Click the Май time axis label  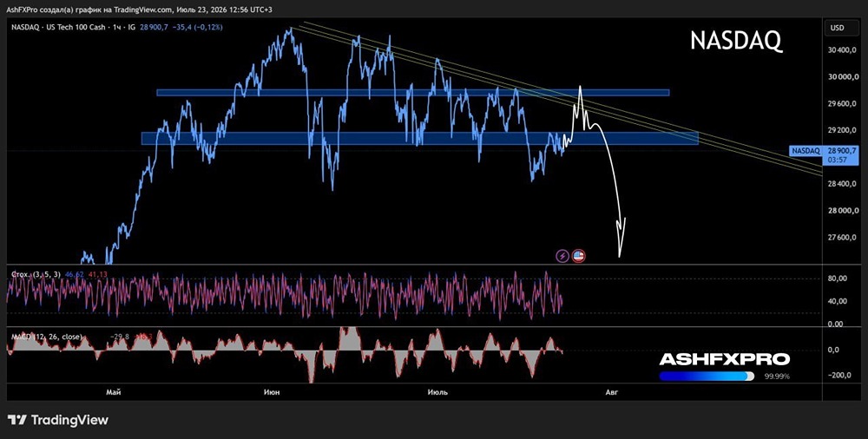[114, 392]
